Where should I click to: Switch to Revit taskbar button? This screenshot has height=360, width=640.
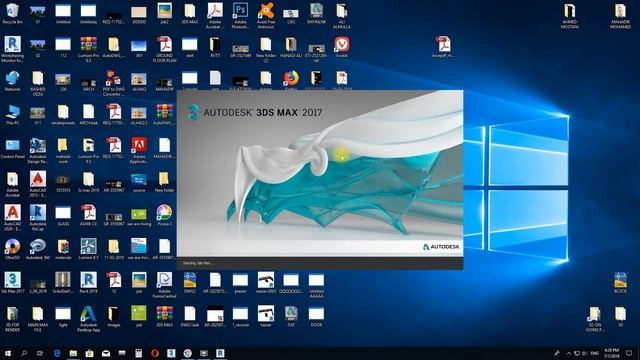click(x=220, y=353)
